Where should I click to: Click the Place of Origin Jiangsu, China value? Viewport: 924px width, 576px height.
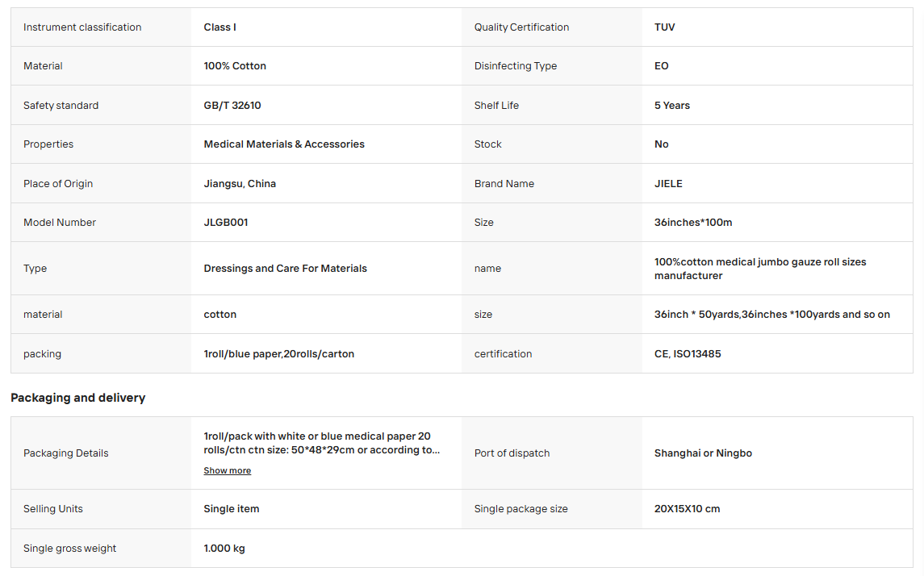point(239,183)
